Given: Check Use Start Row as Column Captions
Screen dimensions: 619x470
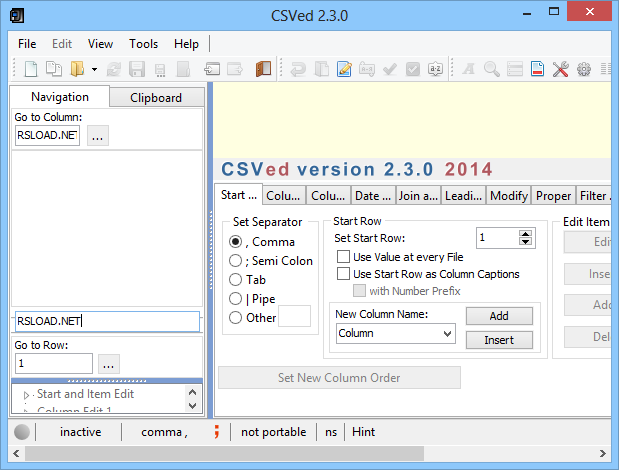Looking at the screenshot, I should pyautogui.click(x=343, y=273).
